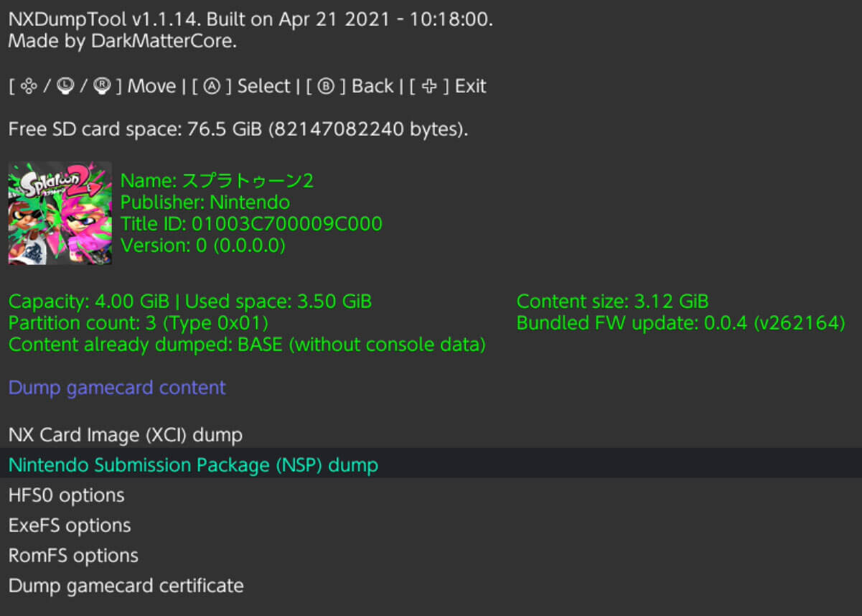Click the Content already dumped status line
The width and height of the screenshot is (862, 616).
(x=247, y=345)
